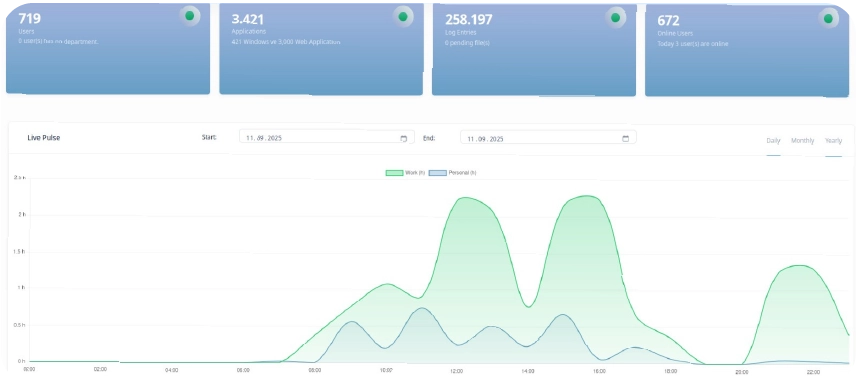Toggle the Personal (h) legend series
The width and height of the screenshot is (858, 387).
point(452,173)
